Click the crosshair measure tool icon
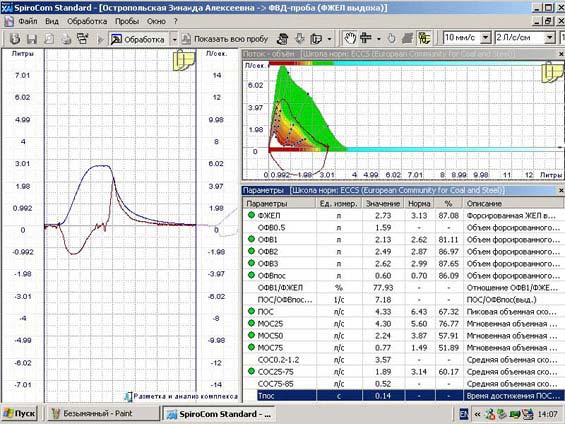The height and width of the screenshot is (424, 565). pos(366,38)
